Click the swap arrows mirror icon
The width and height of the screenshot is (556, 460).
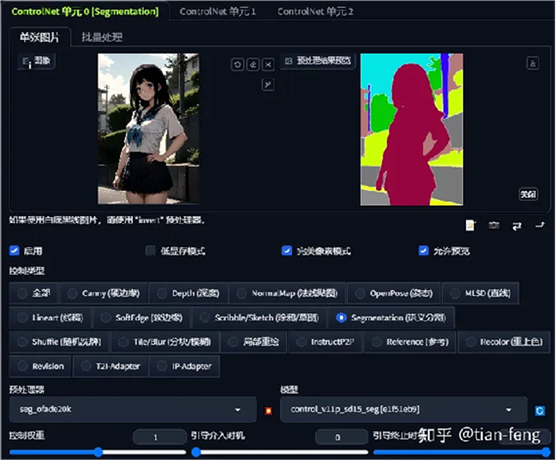517,226
